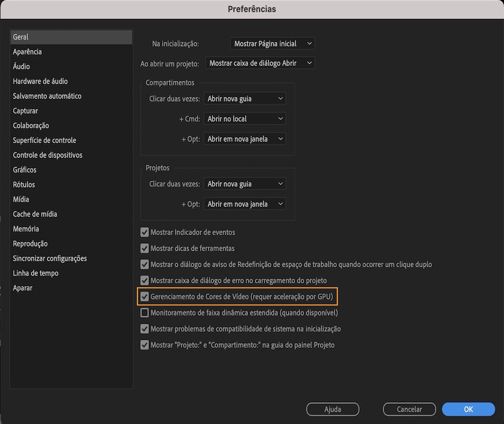Click the OK button
Image resolution: width=504 pixels, height=424 pixels.
coord(468,409)
